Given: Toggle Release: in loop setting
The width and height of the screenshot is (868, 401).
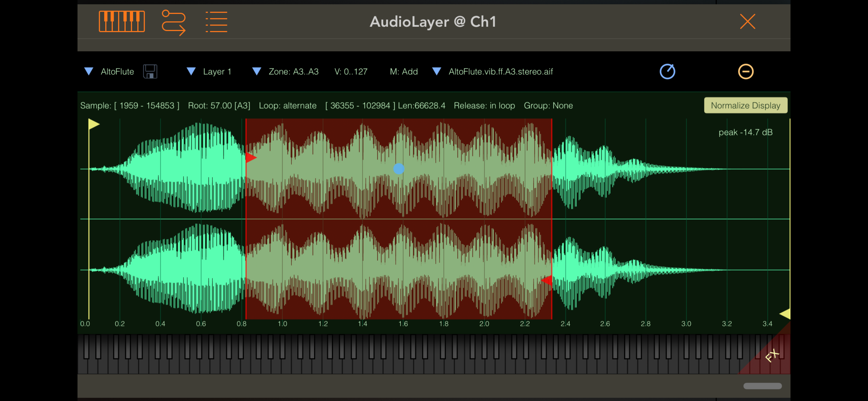Looking at the screenshot, I should (484, 106).
